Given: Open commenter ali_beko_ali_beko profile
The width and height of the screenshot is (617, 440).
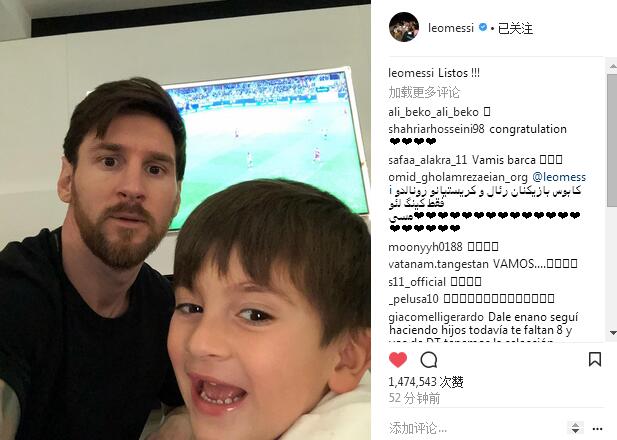Looking at the screenshot, I should pos(433,112).
